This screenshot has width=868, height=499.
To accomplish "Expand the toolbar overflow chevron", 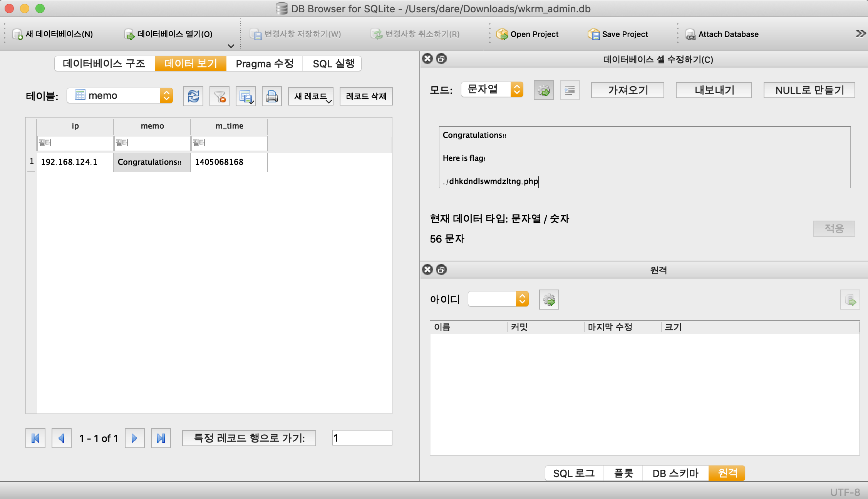I will [x=860, y=34].
